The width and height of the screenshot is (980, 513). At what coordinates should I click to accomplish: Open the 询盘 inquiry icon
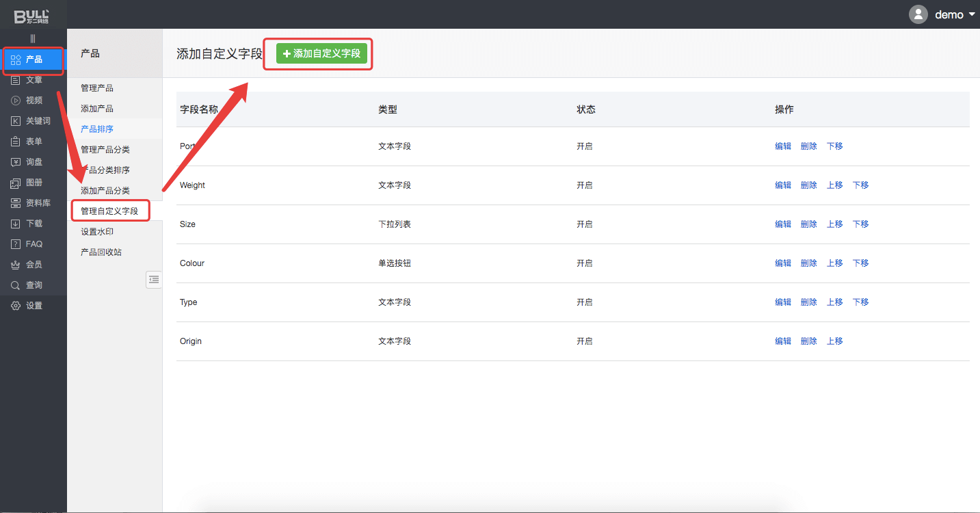16,162
